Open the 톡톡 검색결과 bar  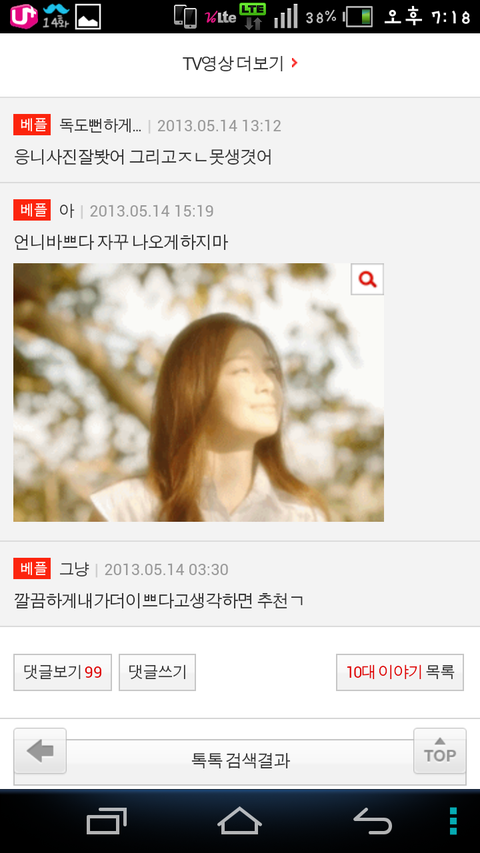[x=240, y=760]
